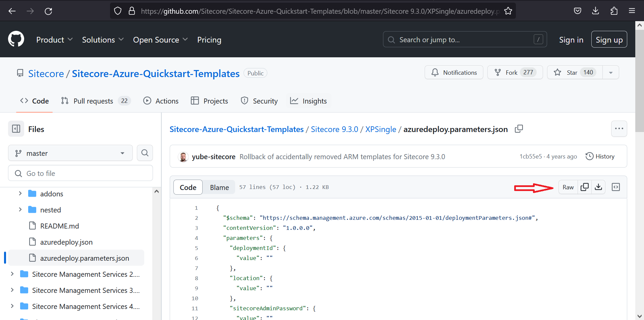Expand the Product menu

point(54,40)
